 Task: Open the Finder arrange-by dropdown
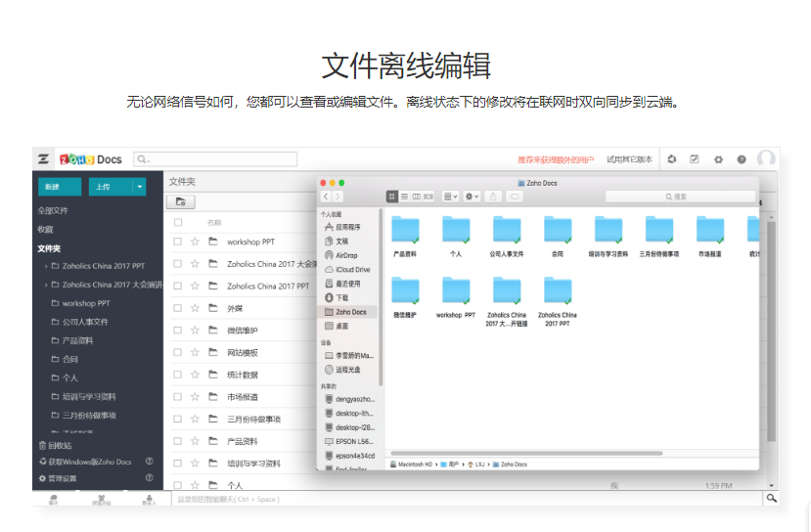pyautogui.click(x=450, y=197)
